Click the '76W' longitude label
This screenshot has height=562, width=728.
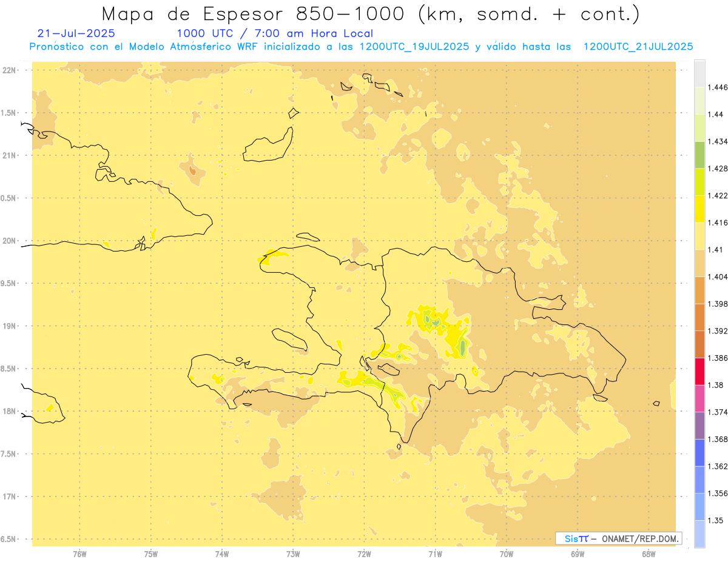click(79, 554)
